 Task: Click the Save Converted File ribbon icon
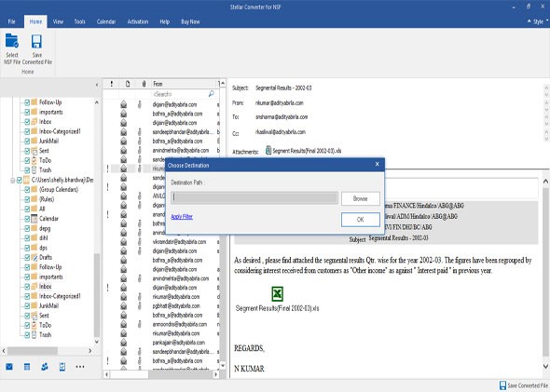36,41
